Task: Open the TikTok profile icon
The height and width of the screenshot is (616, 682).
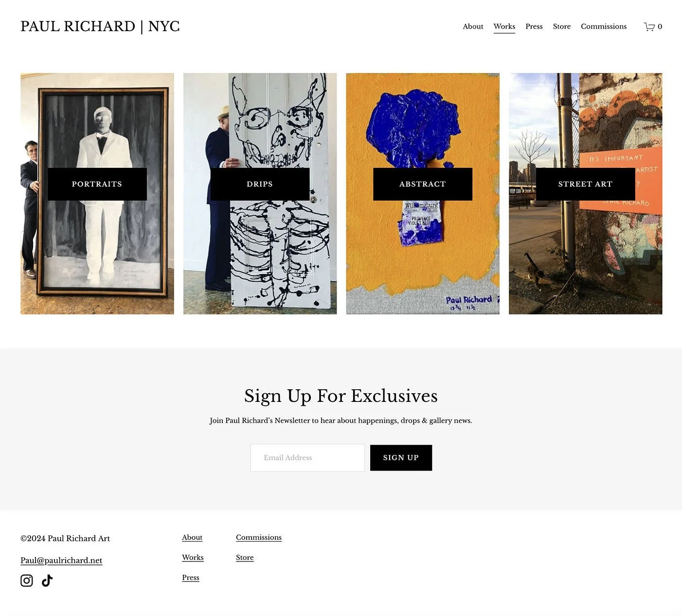Action: click(47, 580)
